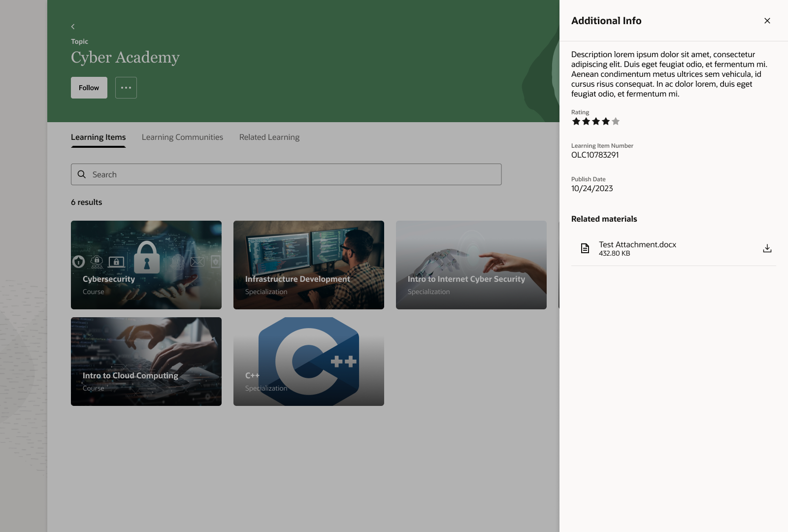Screen dimensions: 788x532
Task: Select the publish date 10/24/2023
Action: pos(592,189)
